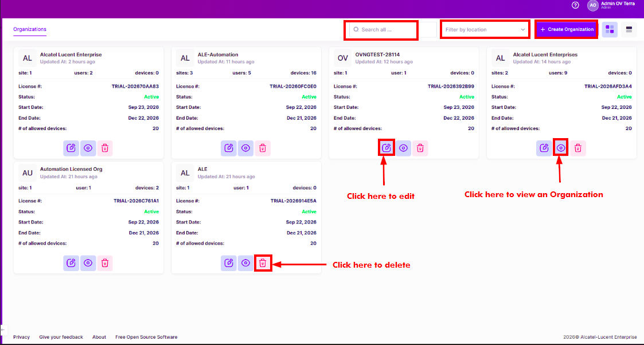Click license number TRIAL-2026392B99
This screenshot has width=644, height=345.
[x=451, y=87]
